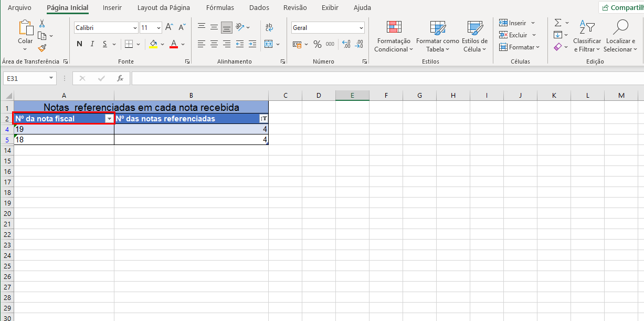This screenshot has width=644, height=321.
Task: Increase indent icon
Action: click(x=254, y=44)
